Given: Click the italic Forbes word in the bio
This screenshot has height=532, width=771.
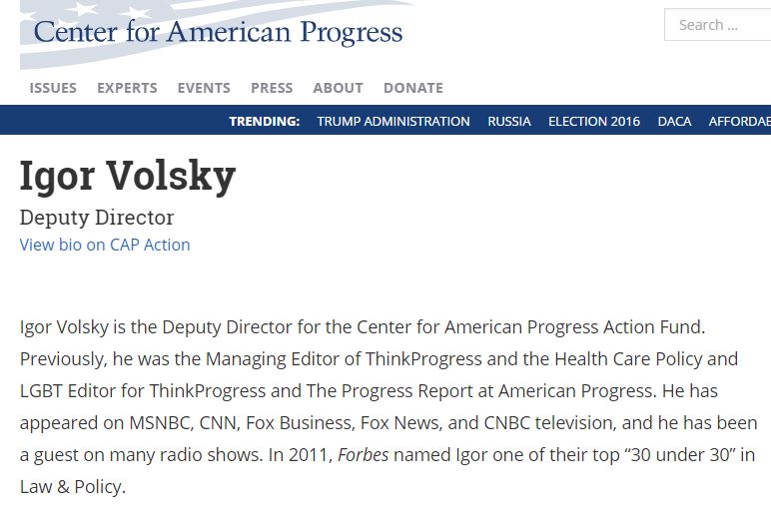Looking at the screenshot, I should 363,455.
